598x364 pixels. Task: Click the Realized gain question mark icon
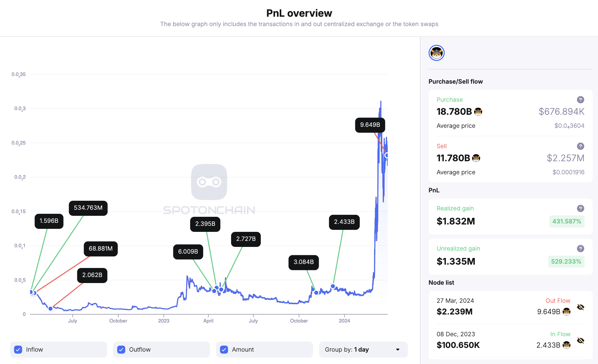pos(580,208)
